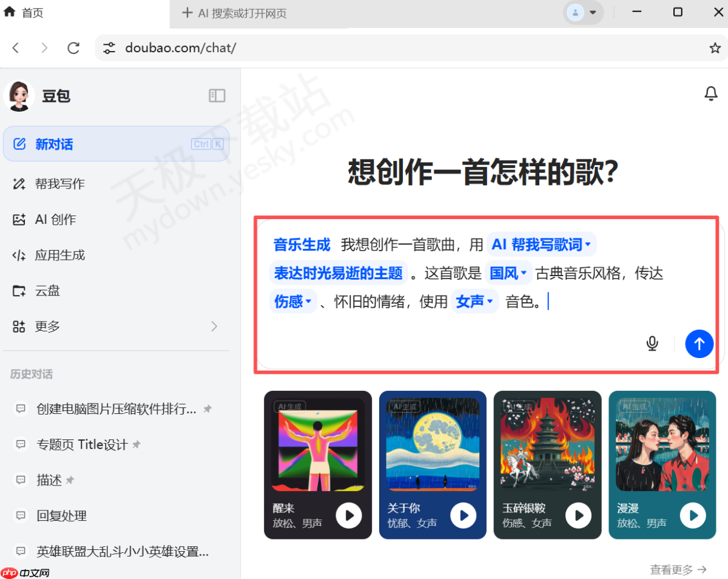Click 想创作一首怎样的歌? heading

483,172
